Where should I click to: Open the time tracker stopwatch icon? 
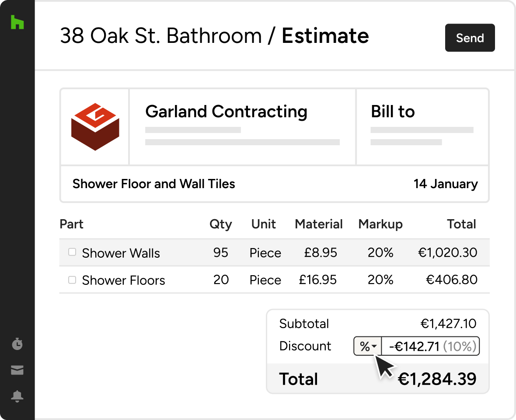[17, 344]
